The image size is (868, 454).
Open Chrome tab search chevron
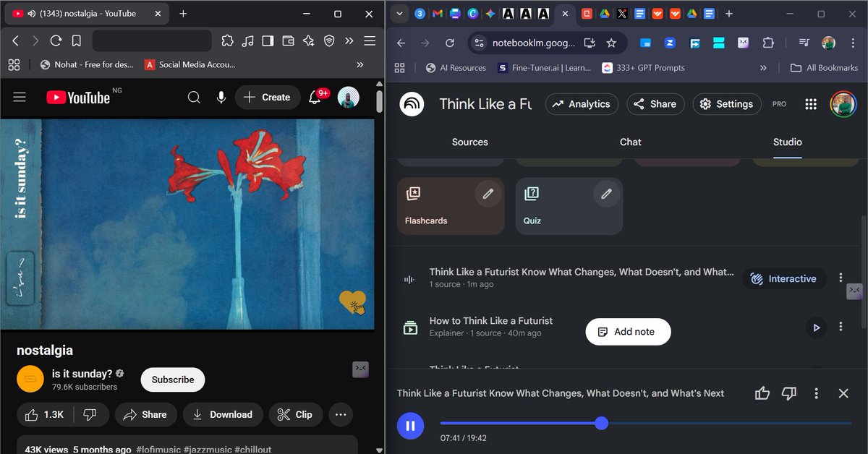(399, 14)
